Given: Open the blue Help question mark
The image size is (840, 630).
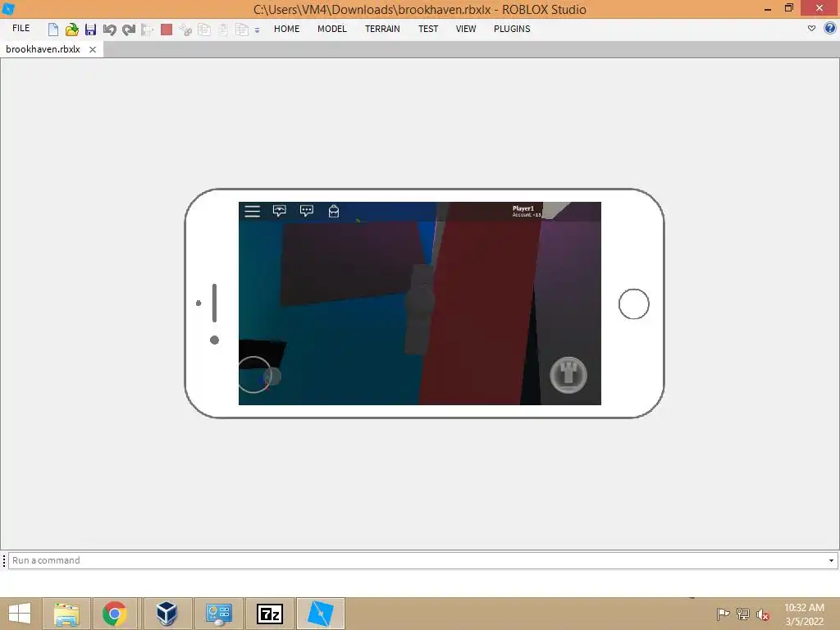Looking at the screenshot, I should click(x=830, y=29).
